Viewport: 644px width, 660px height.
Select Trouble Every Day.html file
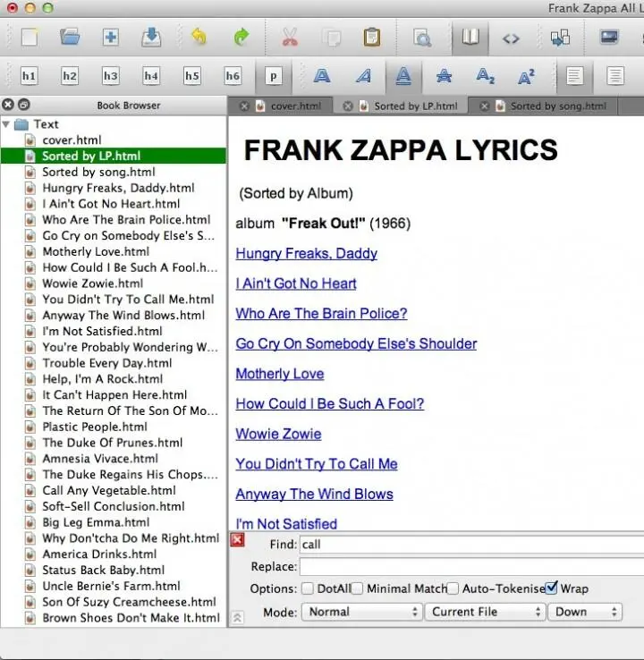[107, 363]
